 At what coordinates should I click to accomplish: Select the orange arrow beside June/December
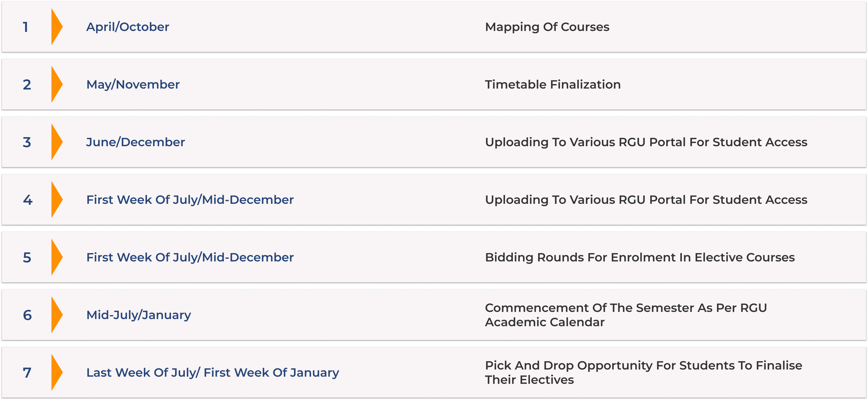57,142
